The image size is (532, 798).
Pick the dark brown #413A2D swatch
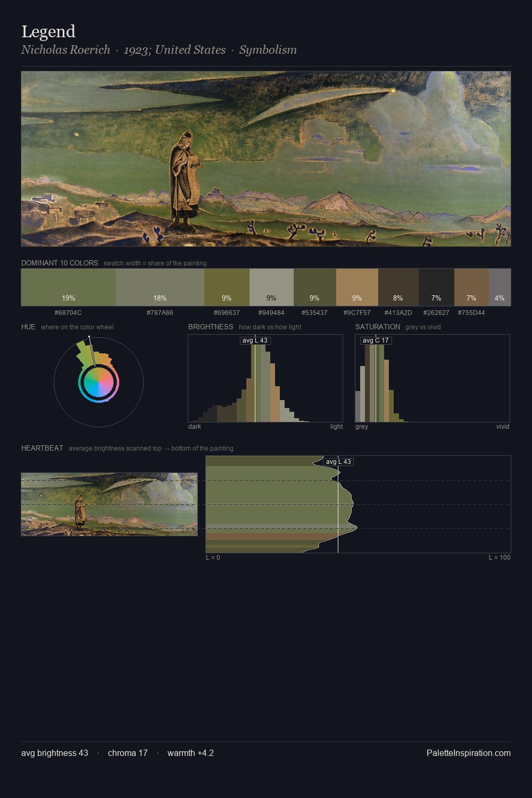point(398,287)
